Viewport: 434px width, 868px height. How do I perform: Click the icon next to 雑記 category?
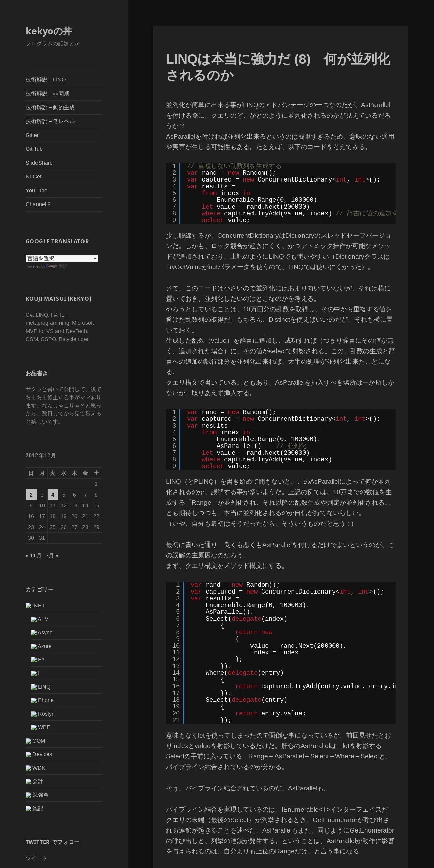[28, 809]
